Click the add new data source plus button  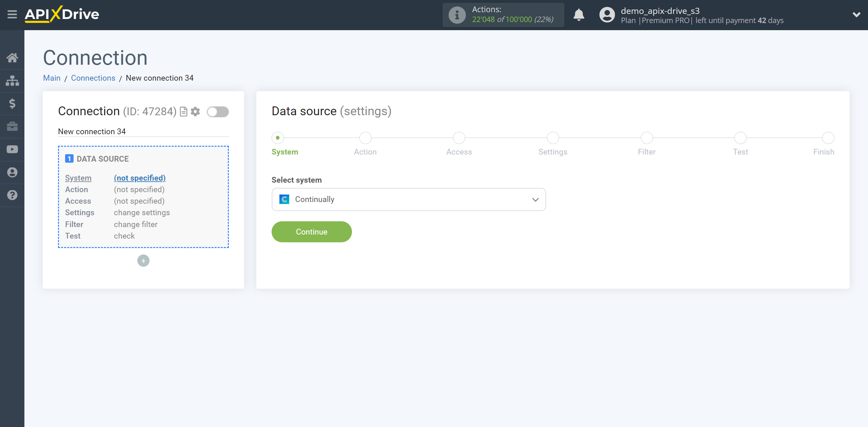click(143, 261)
